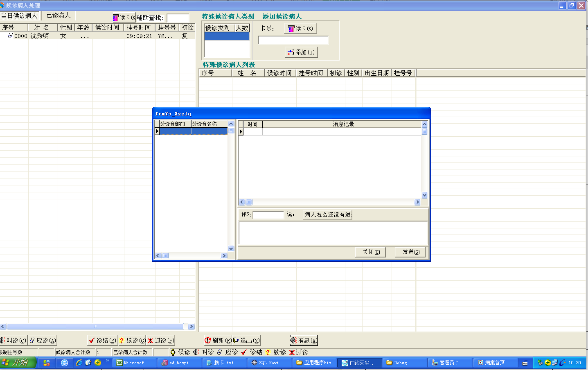The width and height of the screenshot is (588, 370).
Task: Click the 病人怎么还没有进 quick phrase button
Action: click(x=328, y=214)
